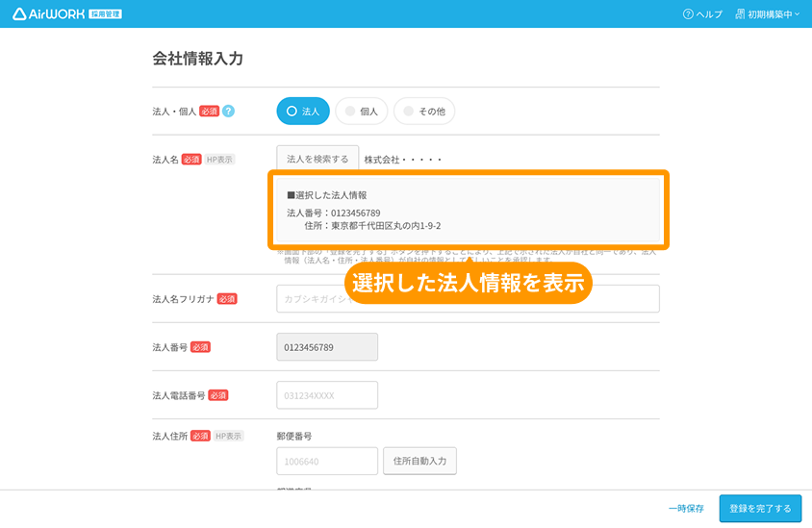Click the 法人名フリガナ label
This screenshot has width=812, height=528.
click(x=183, y=299)
